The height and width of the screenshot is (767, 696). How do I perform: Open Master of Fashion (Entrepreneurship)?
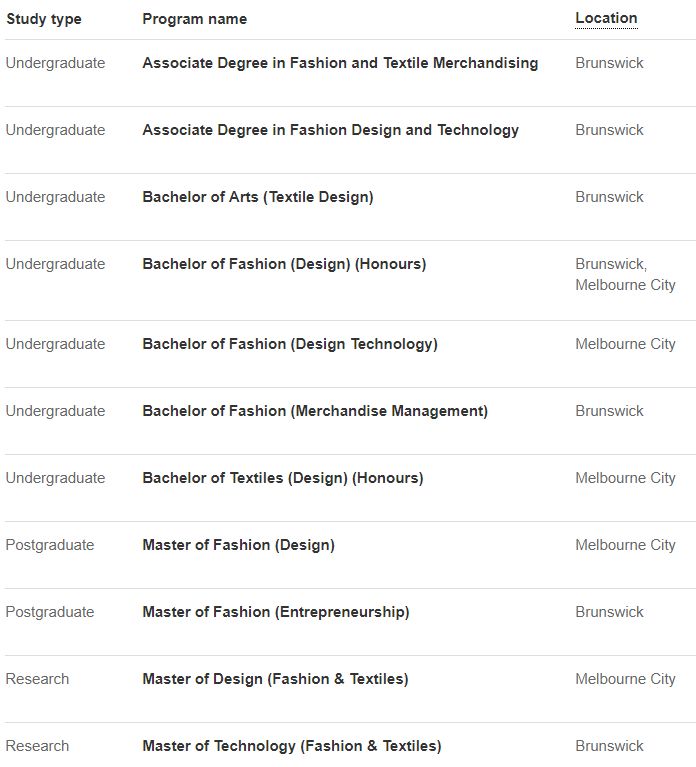pyautogui.click(x=276, y=612)
